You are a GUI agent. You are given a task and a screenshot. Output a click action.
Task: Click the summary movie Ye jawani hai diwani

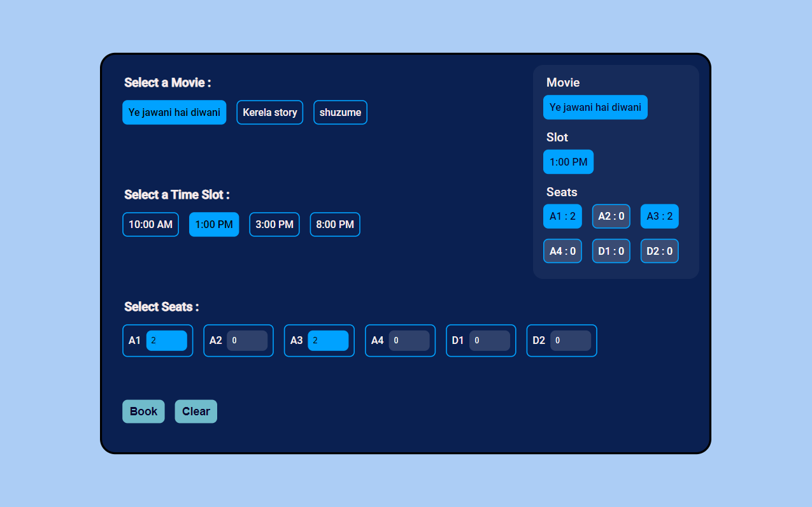click(595, 107)
